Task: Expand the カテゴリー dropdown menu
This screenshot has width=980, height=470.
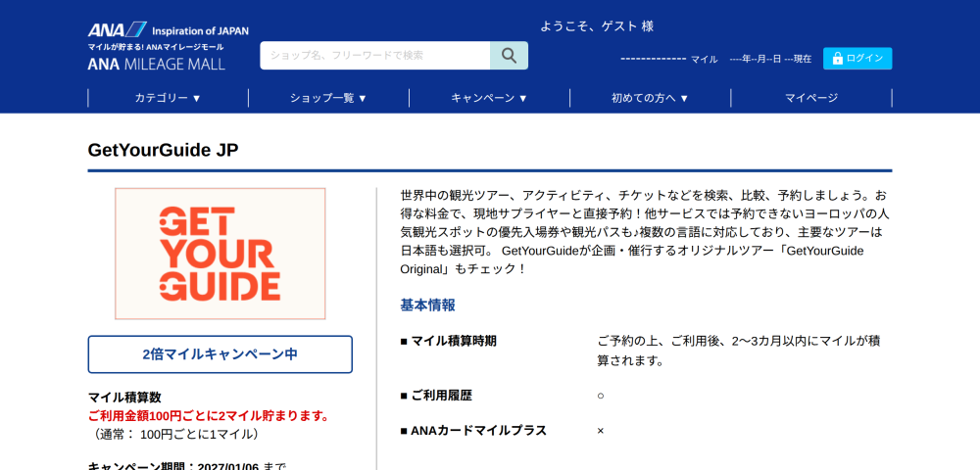Action: tap(169, 98)
